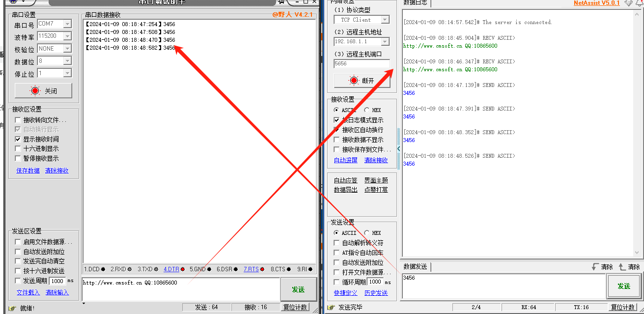Click the 关闭 button with red port icon

click(x=44, y=91)
